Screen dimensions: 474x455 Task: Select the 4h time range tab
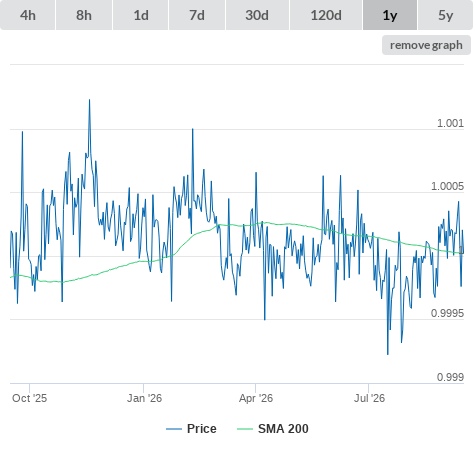point(28,15)
